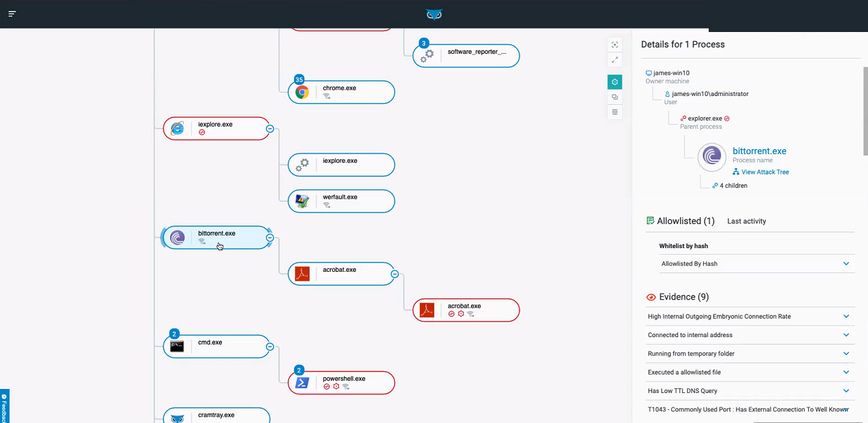Click the expand fullscreen arrows icon
This screenshot has height=423, width=868.
pos(615,61)
